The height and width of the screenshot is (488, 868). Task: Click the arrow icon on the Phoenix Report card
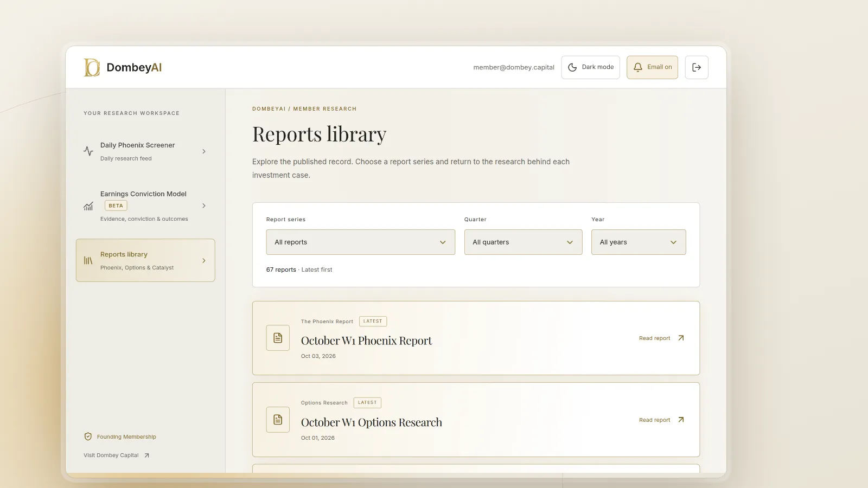tap(681, 338)
